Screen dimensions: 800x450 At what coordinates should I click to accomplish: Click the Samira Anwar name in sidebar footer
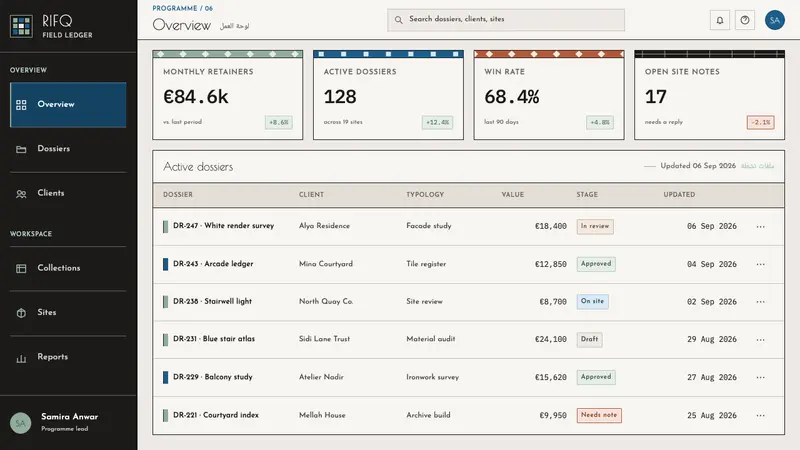(x=69, y=417)
